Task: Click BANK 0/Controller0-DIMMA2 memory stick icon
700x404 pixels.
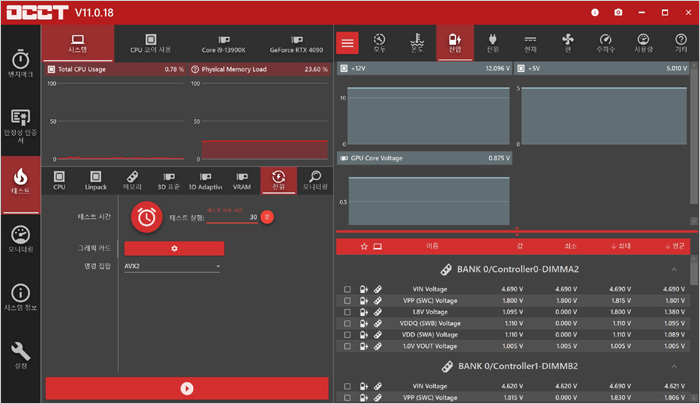Action: (x=446, y=269)
